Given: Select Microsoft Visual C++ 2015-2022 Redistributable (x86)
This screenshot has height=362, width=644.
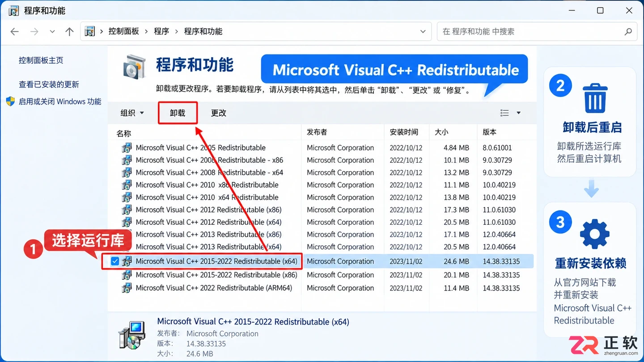Looking at the screenshot, I should [x=216, y=275].
